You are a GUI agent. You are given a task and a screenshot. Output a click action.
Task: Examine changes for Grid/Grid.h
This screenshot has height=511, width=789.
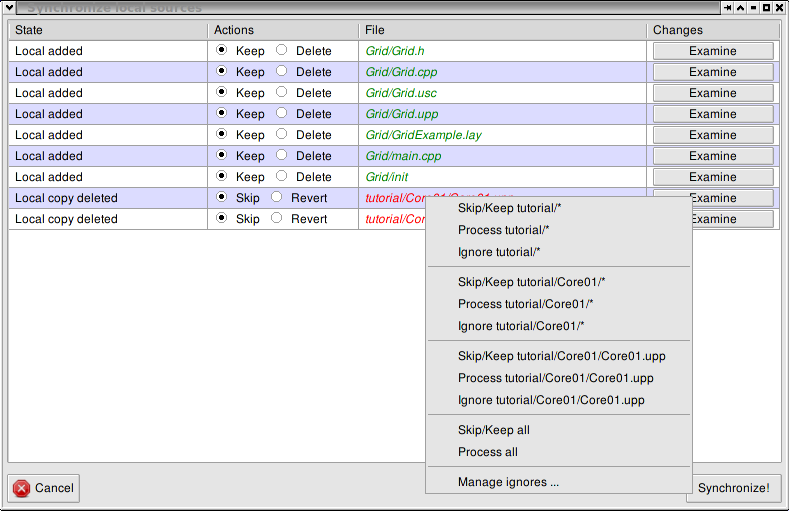[x=712, y=51]
